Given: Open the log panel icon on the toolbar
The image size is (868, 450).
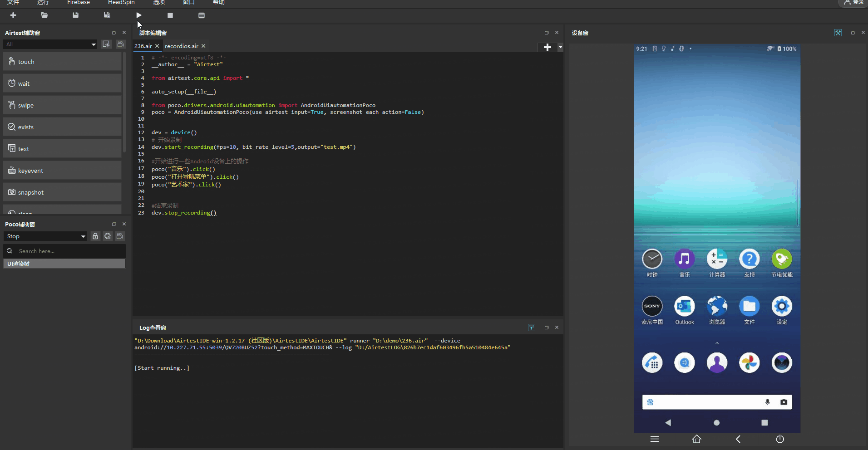Looking at the screenshot, I should [201, 15].
